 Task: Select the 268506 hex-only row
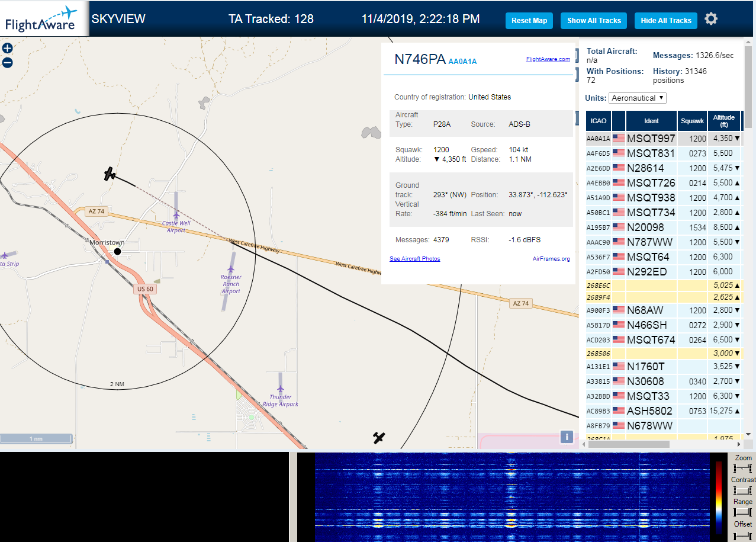tap(663, 353)
